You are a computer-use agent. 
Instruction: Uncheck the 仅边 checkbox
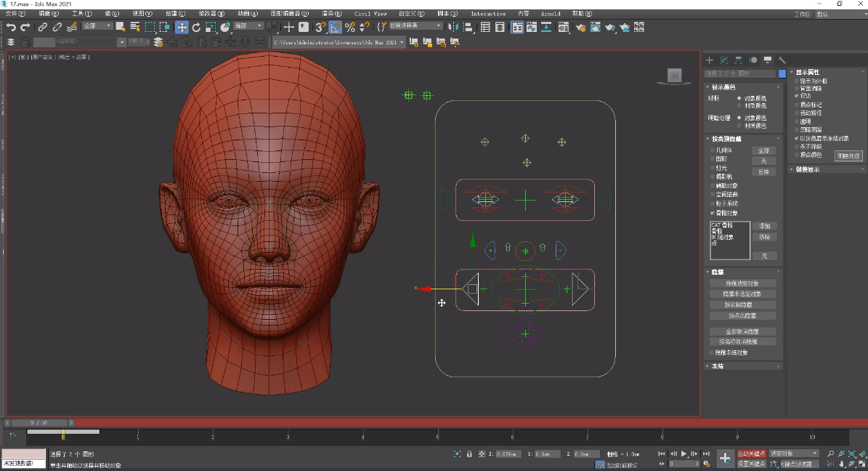[x=797, y=96]
